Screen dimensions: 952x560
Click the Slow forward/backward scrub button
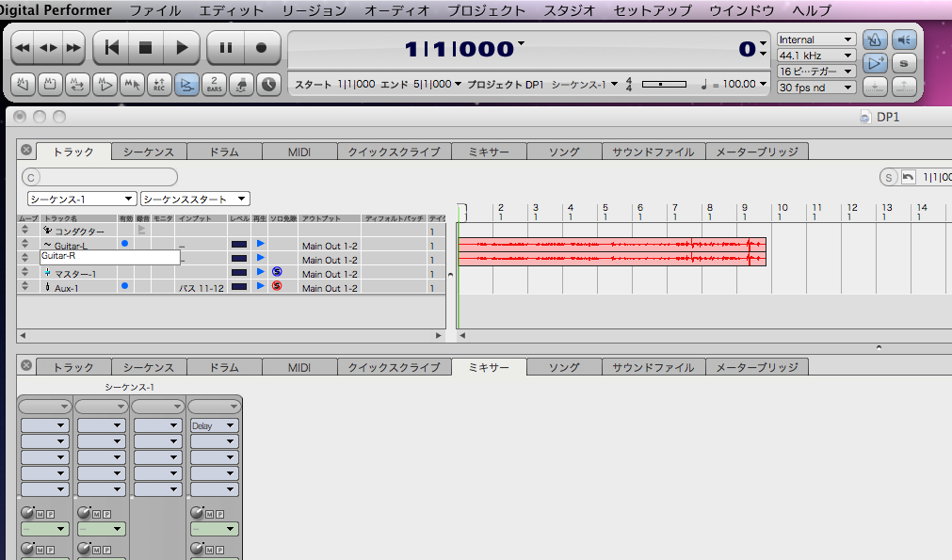(48, 48)
